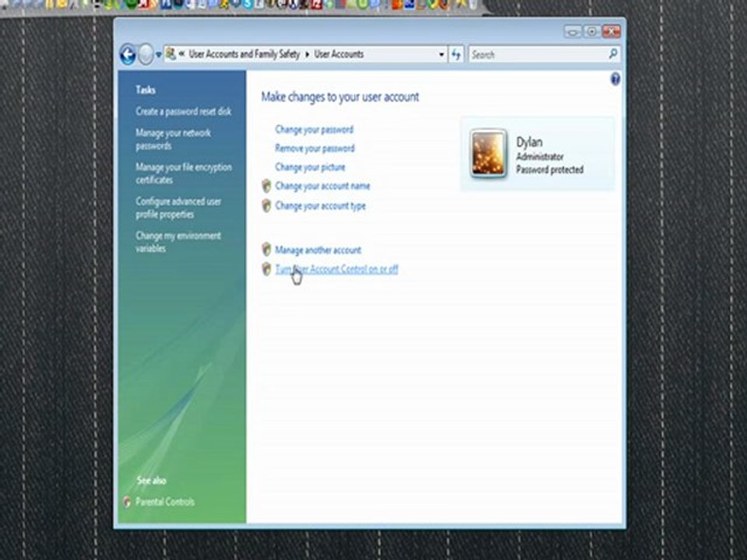747x560 pixels.
Task: Select User Accounts and Family Safety breadcrumb
Action: click(x=244, y=54)
